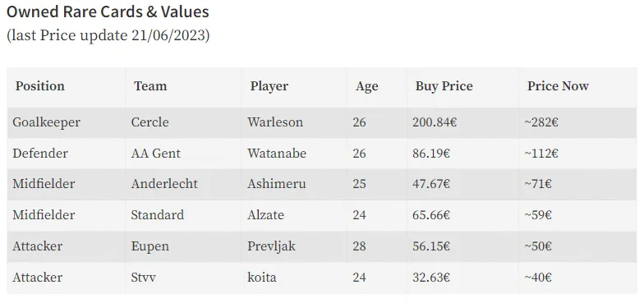Click the Age column header
This screenshot has height=303, width=644.
click(x=366, y=86)
